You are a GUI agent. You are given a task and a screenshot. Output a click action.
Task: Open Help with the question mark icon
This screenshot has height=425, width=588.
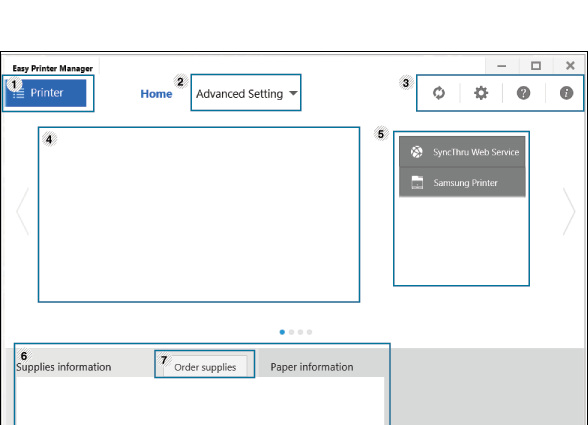click(x=523, y=93)
